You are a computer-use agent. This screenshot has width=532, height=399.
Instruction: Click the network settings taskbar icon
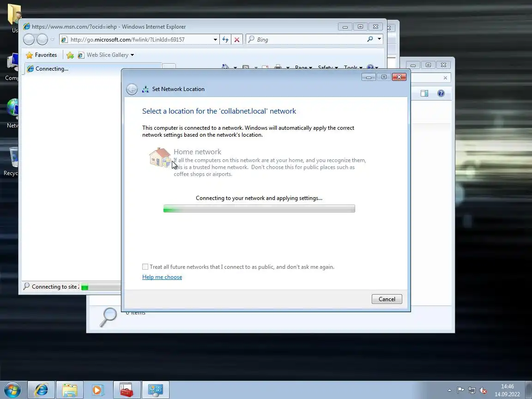(x=155, y=390)
